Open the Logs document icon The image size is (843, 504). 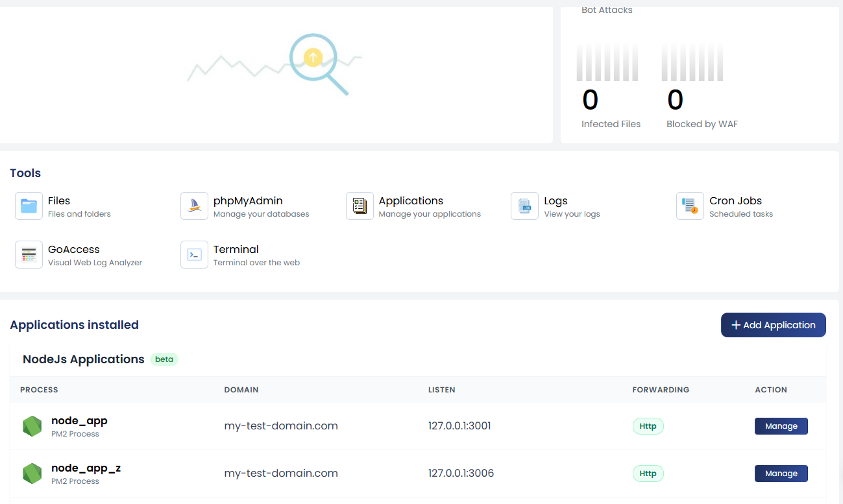524,206
